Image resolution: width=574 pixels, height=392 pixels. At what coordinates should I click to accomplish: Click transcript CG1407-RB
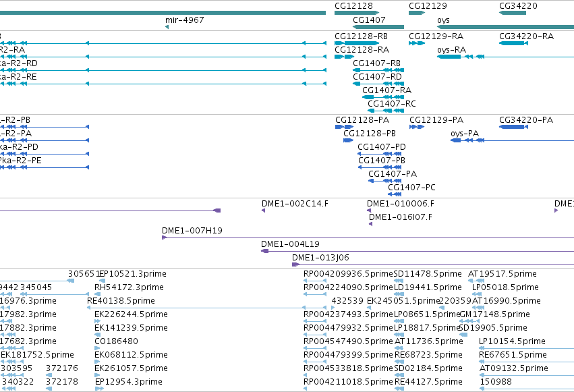click(x=376, y=63)
